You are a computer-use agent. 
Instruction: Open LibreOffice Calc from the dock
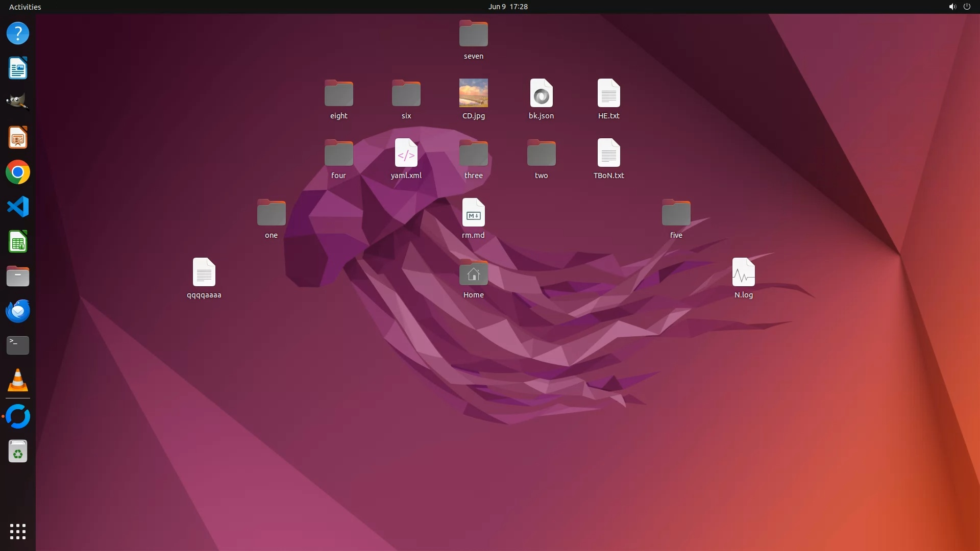[18, 242]
